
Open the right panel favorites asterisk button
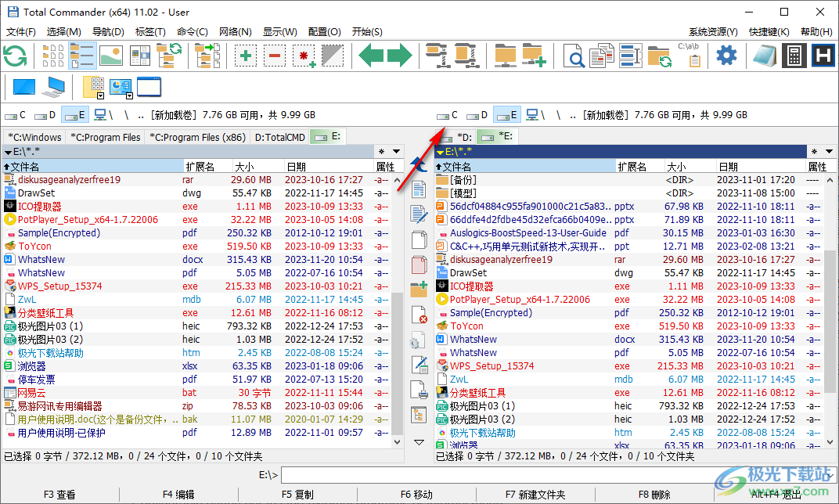click(x=814, y=151)
